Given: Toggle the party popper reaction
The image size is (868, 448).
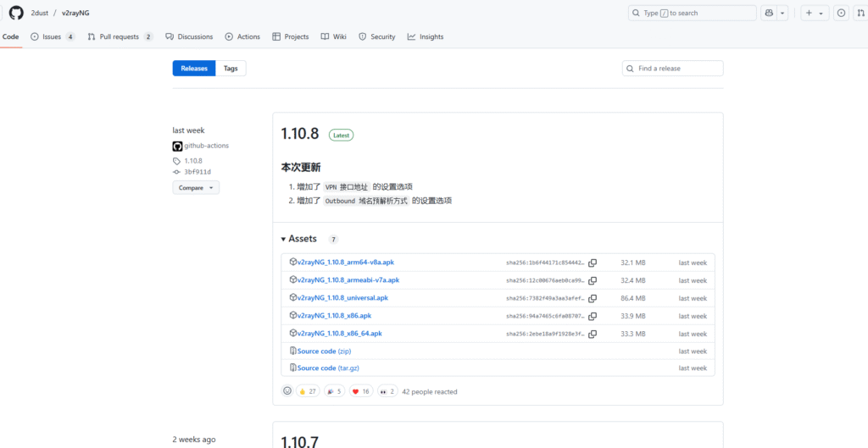Looking at the screenshot, I should [x=335, y=391].
